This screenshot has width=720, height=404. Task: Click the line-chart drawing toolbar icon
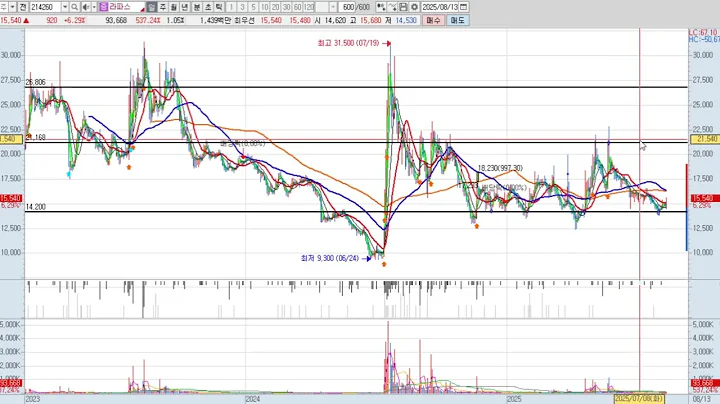392,7
